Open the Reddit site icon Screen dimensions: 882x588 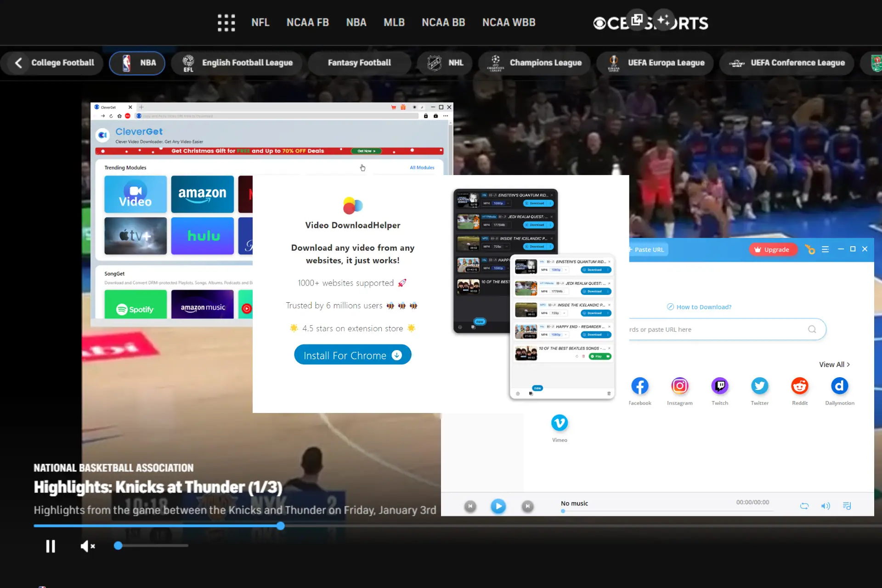[x=800, y=386]
